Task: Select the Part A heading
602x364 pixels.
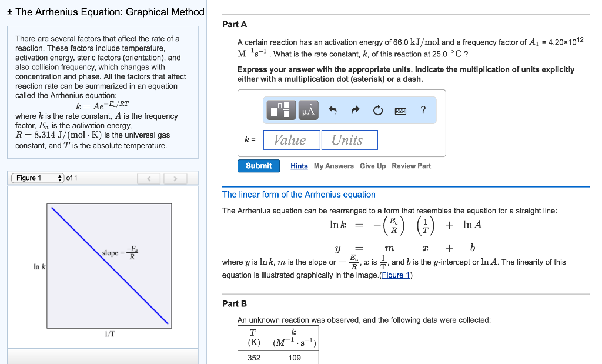Action: click(235, 24)
